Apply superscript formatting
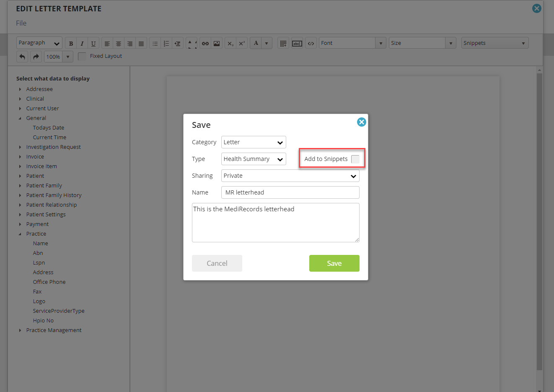The height and width of the screenshot is (392, 554). [x=242, y=43]
